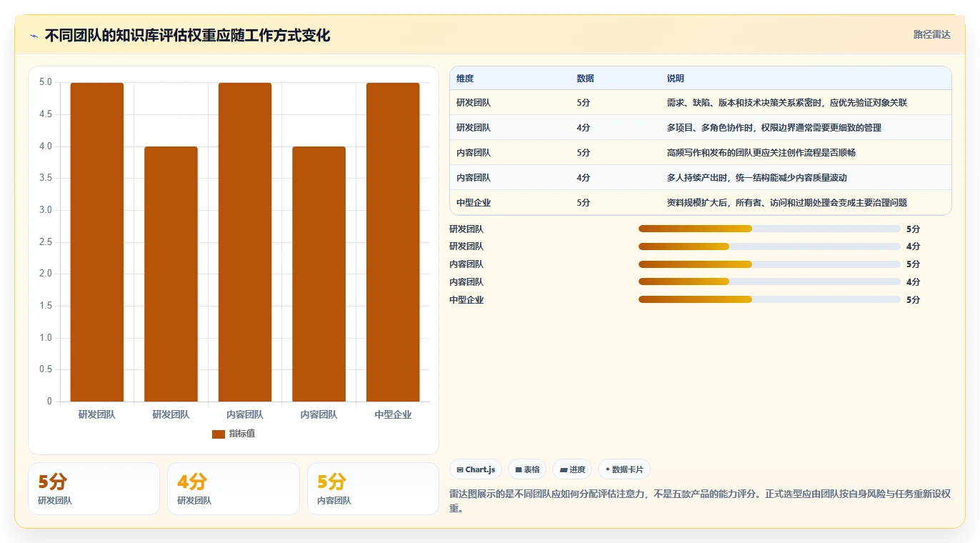Open the 5分 内容团队 data card

(x=373, y=489)
